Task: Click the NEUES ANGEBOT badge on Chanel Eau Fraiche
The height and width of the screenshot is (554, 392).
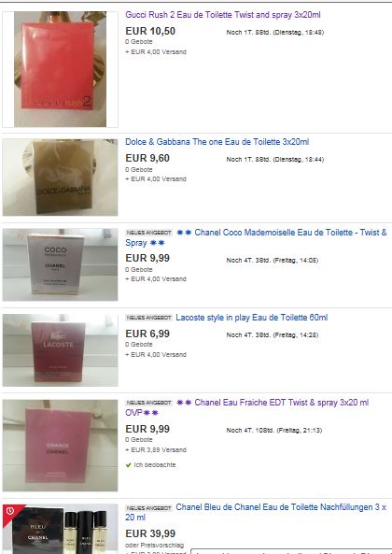Action: coord(148,403)
